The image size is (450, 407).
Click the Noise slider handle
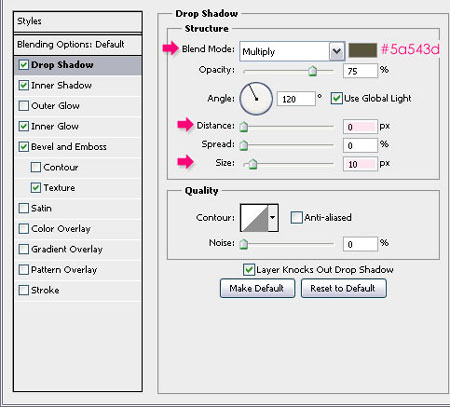click(244, 244)
